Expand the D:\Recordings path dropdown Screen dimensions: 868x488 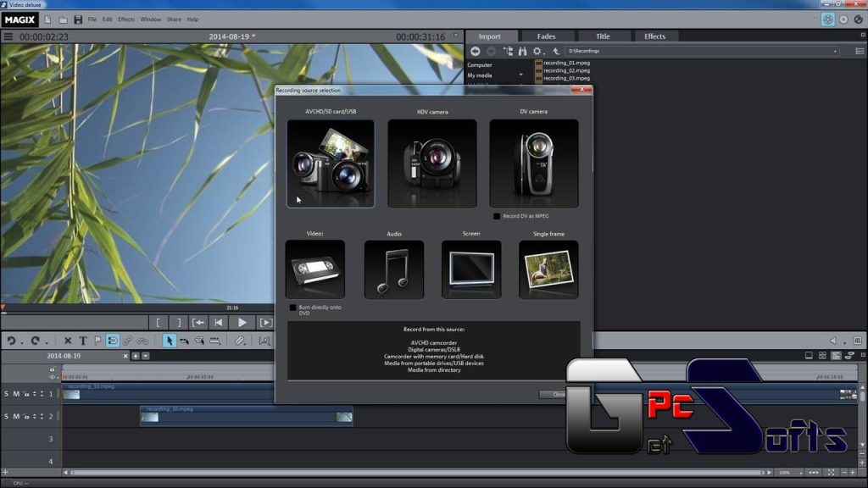click(835, 52)
